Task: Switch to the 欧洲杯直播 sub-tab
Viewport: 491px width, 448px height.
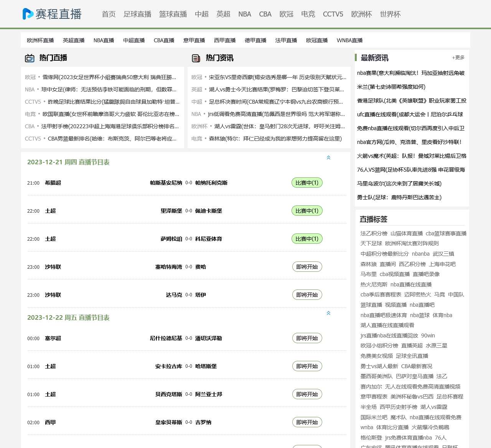Action: point(40,40)
